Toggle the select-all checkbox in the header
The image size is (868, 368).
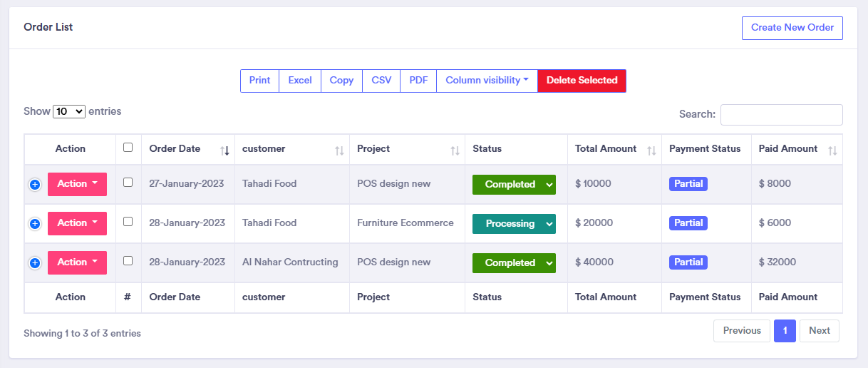128,148
